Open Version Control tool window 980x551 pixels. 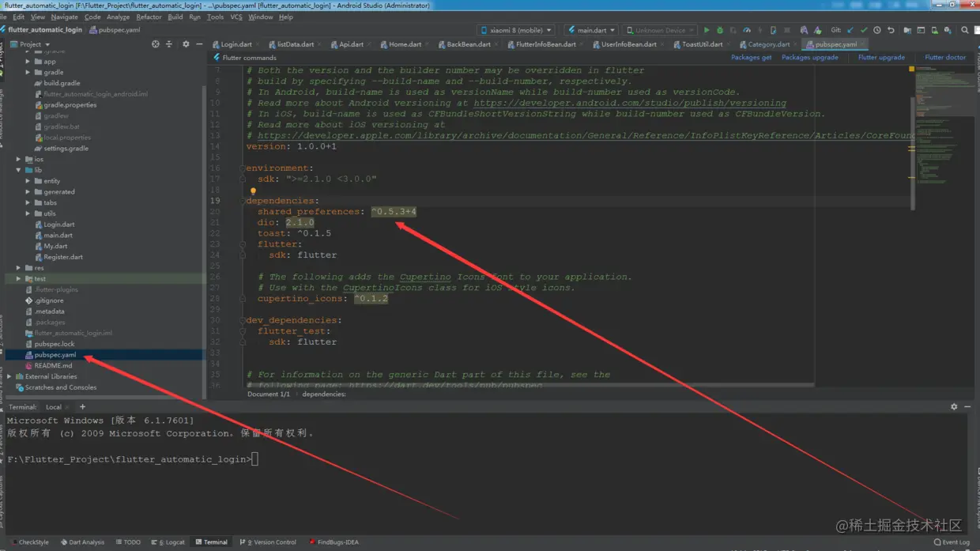click(x=268, y=542)
